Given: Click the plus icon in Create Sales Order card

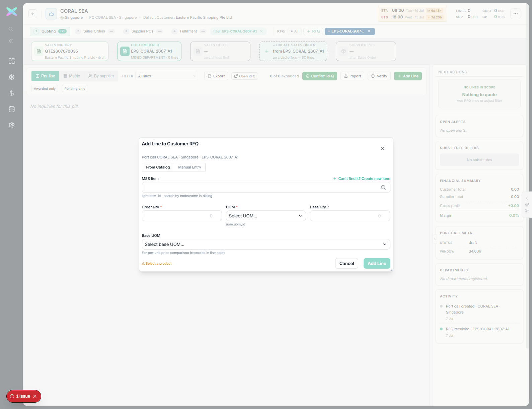Looking at the screenshot, I should (267, 51).
